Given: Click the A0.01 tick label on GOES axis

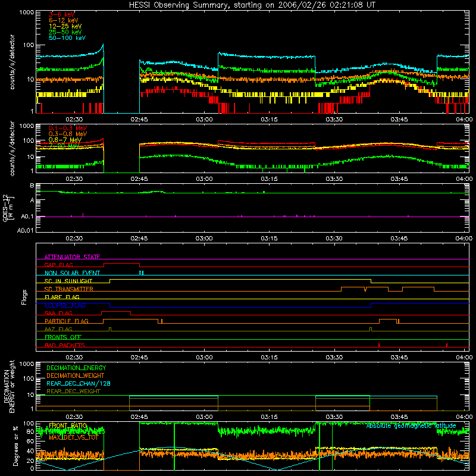Looking at the screenshot, I should [25, 230].
